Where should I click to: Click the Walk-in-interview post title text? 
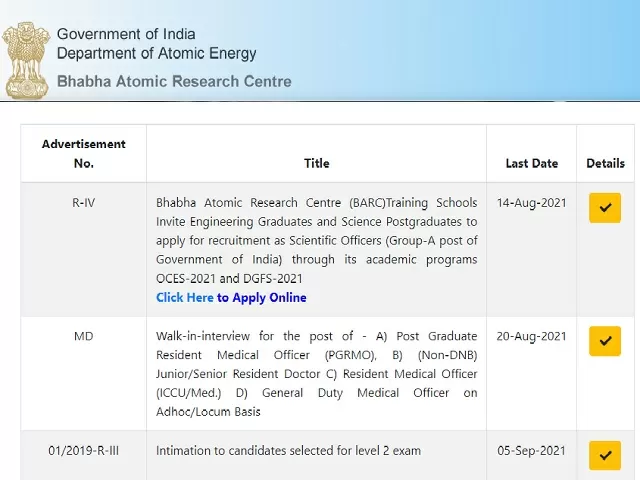316,373
